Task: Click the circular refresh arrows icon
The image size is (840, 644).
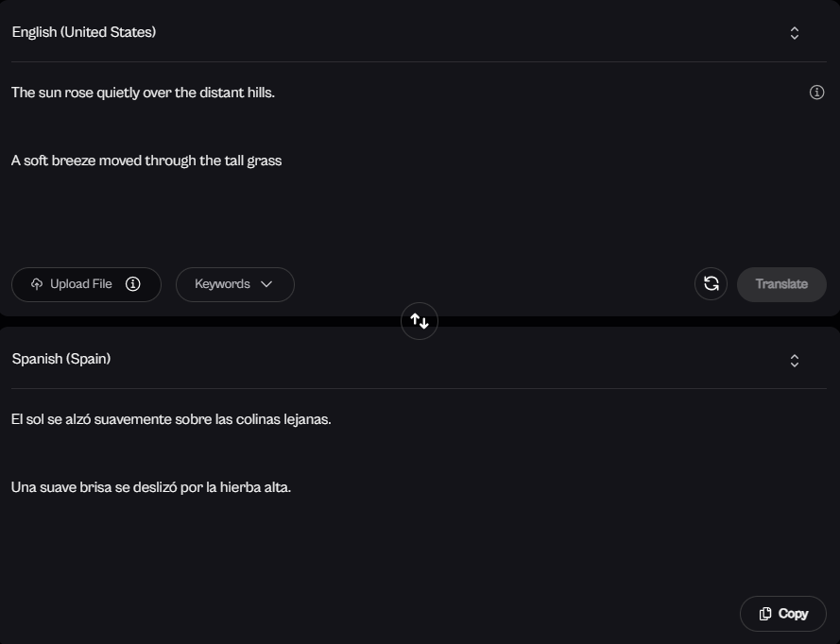Action: click(x=711, y=284)
